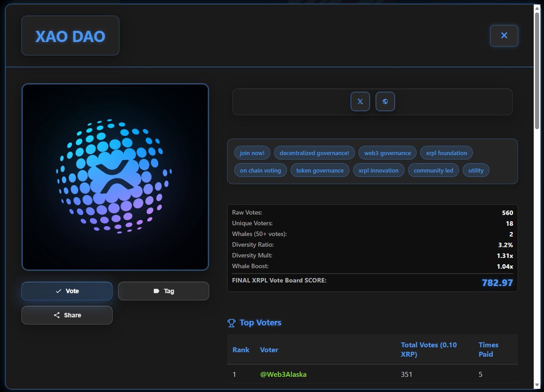Select the 'join now!' tag
Viewport: 544px width, 392px height.
click(x=252, y=153)
